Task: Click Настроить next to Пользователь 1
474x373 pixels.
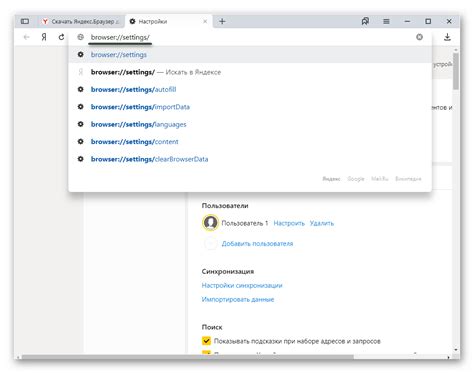Action: tap(289, 223)
